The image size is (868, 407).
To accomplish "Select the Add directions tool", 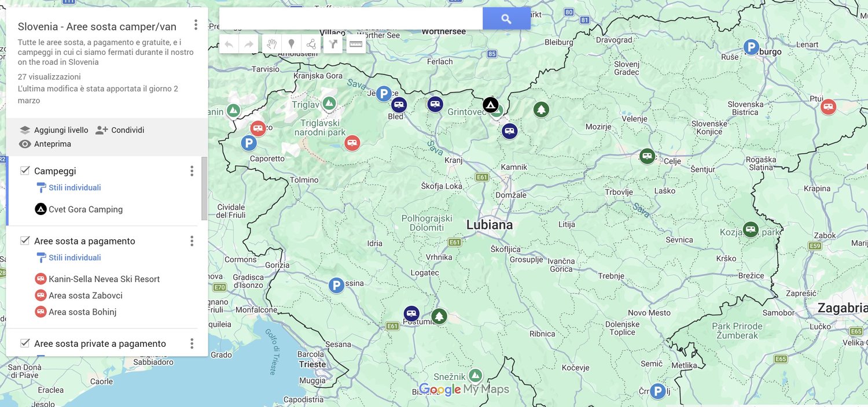I will click(333, 44).
